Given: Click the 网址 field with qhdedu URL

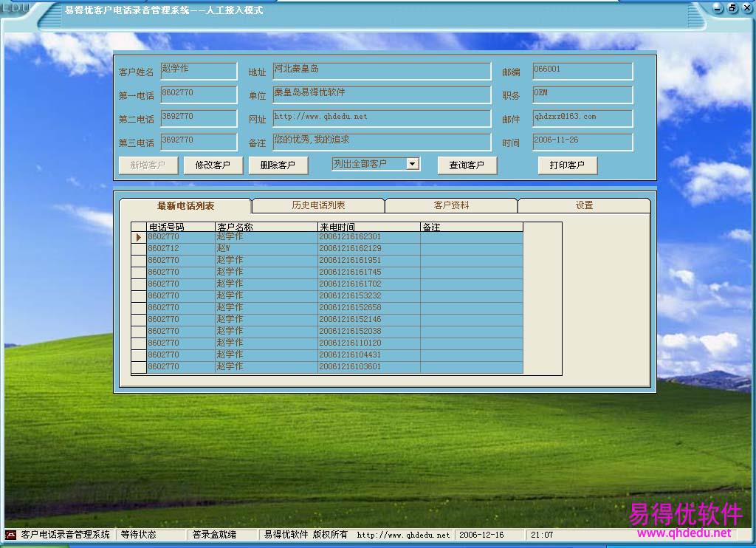Looking at the screenshot, I should coord(382,118).
